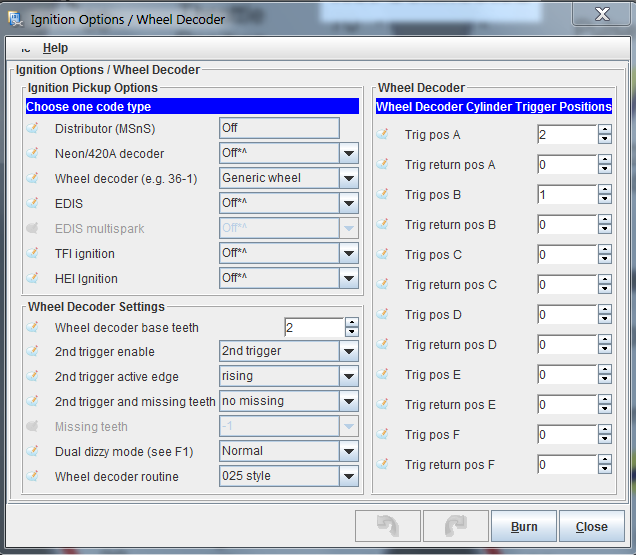Click the icon beside Trig return pos B
The height and width of the screenshot is (555, 636).
click(x=382, y=224)
